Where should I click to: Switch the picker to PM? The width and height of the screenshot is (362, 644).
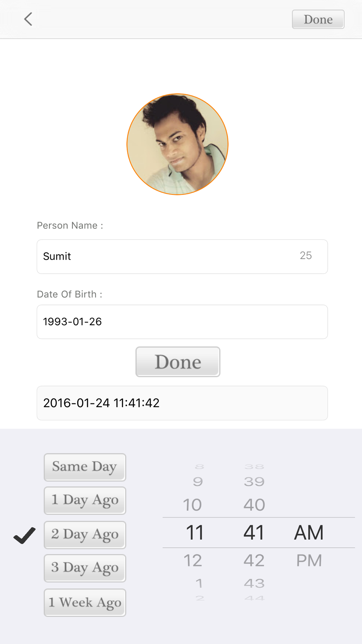coord(309,560)
